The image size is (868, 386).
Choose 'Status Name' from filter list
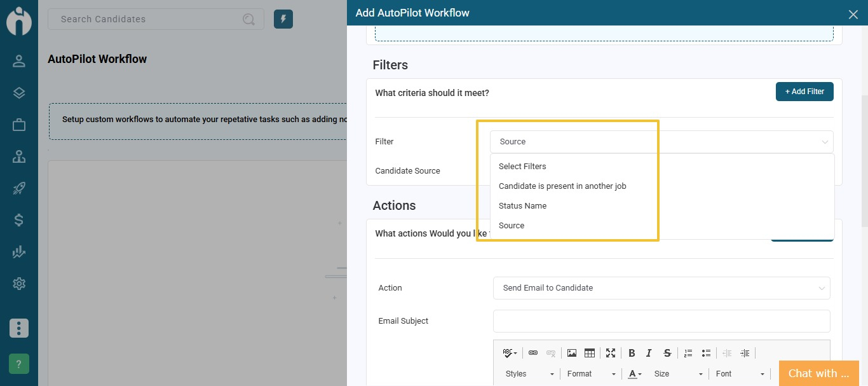[522, 206]
